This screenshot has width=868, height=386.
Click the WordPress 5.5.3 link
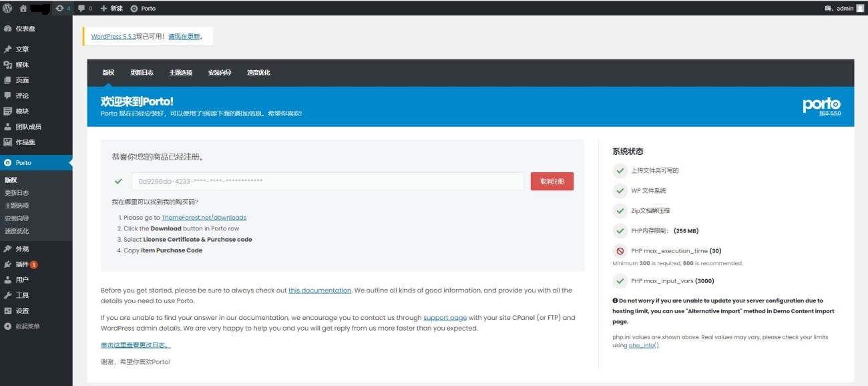point(114,37)
